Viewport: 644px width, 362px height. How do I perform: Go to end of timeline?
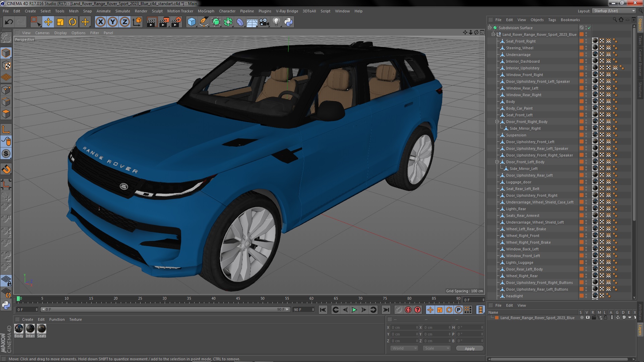[386, 310]
